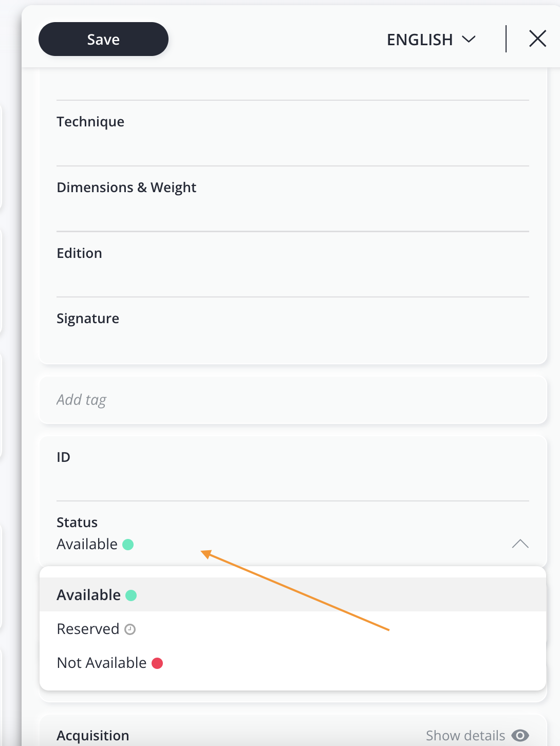
Task: Click the green dot beside Available option
Action: (x=131, y=595)
